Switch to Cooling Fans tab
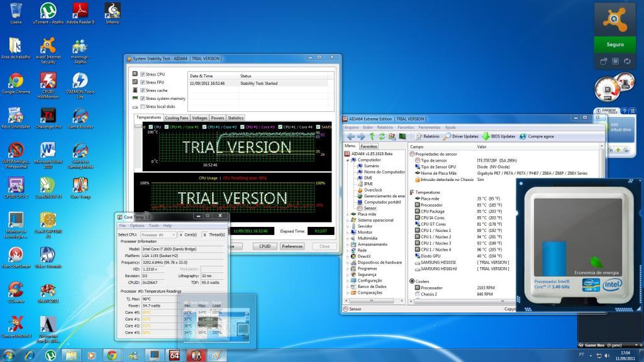 [x=176, y=118]
